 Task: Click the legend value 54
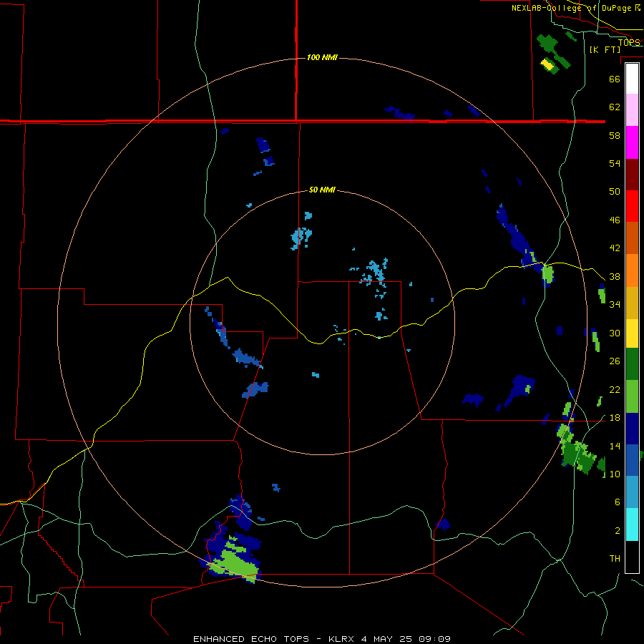click(615, 163)
